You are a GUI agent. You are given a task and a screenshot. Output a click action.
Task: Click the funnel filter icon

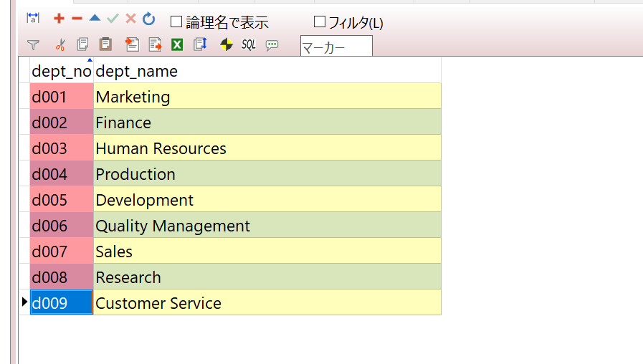(33, 44)
